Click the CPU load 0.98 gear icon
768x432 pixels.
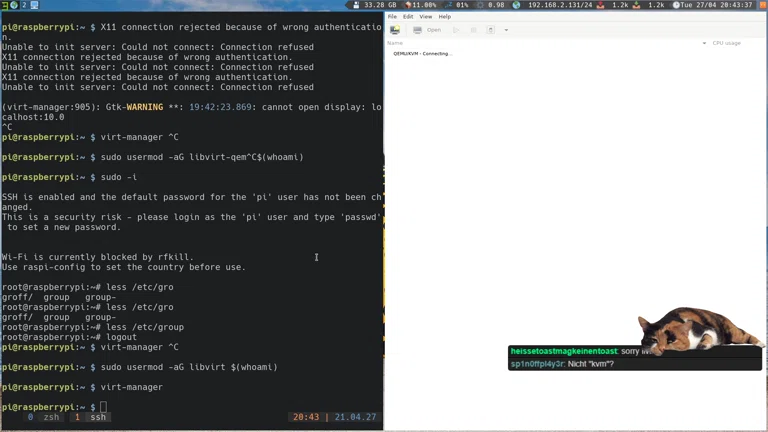(480, 5)
